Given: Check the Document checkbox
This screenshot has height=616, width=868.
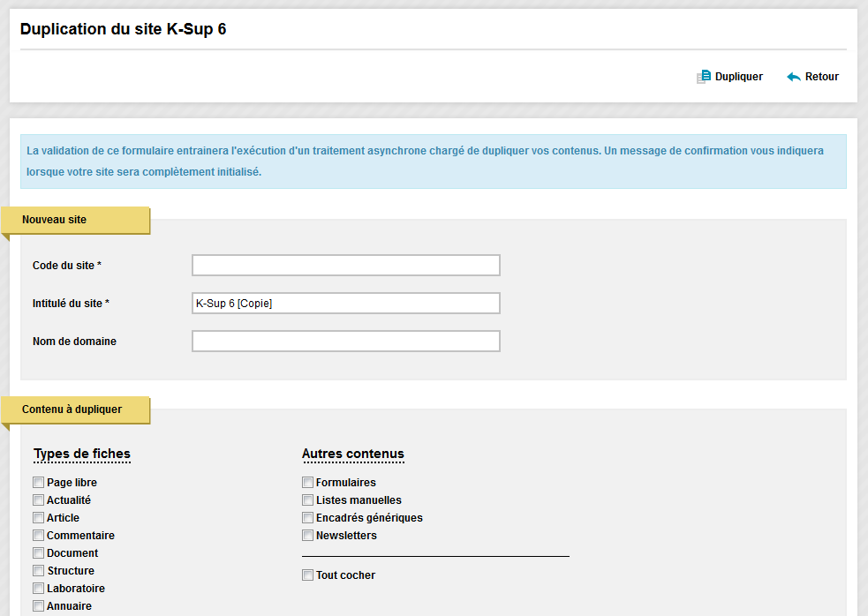Looking at the screenshot, I should click(38, 553).
